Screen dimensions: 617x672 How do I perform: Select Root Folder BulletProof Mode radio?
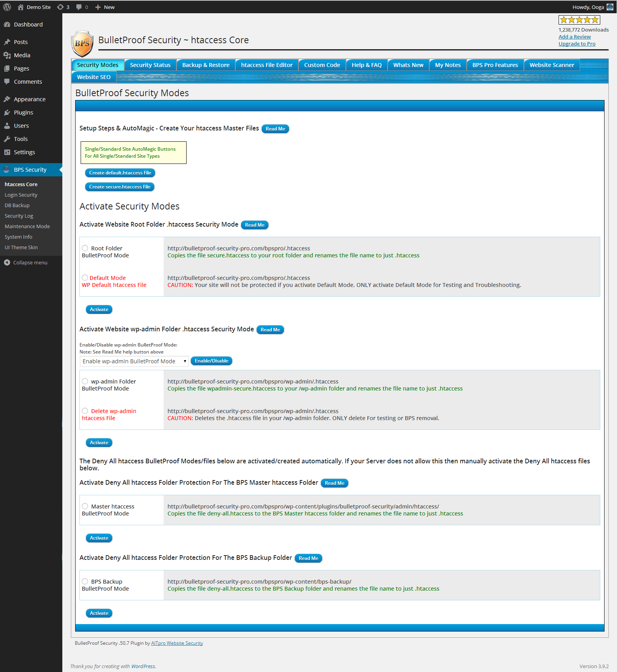coord(85,248)
